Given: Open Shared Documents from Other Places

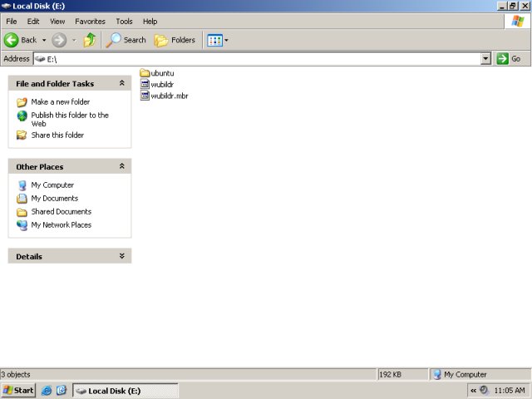Looking at the screenshot, I should tap(61, 211).
